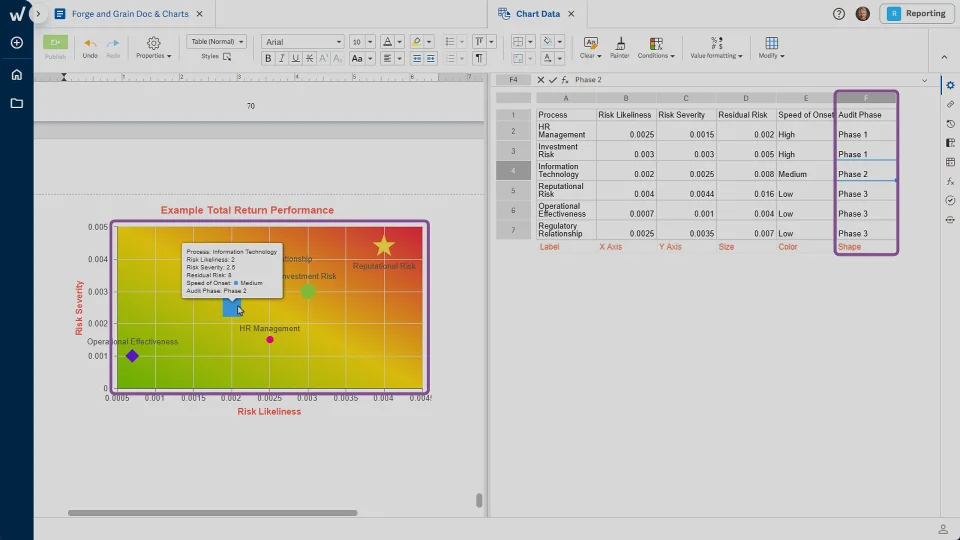
Task: Open the Arial font family dropdown
Action: point(302,42)
